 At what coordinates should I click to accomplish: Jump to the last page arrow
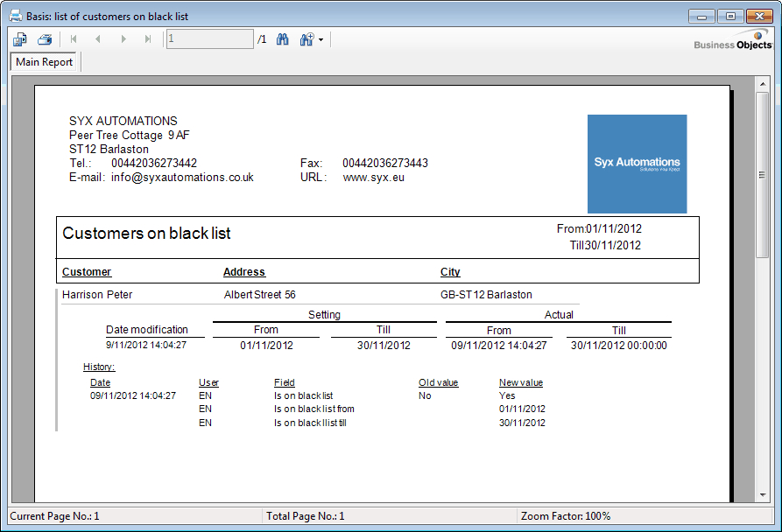click(x=148, y=39)
